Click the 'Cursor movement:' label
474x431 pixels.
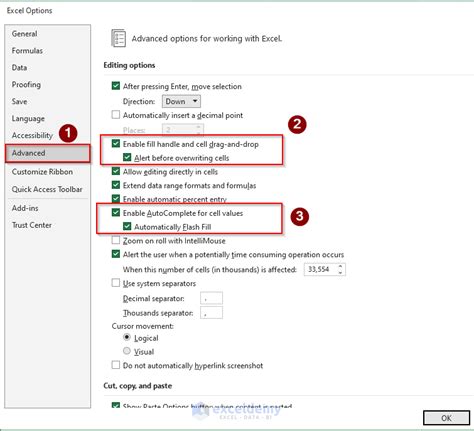click(x=143, y=326)
